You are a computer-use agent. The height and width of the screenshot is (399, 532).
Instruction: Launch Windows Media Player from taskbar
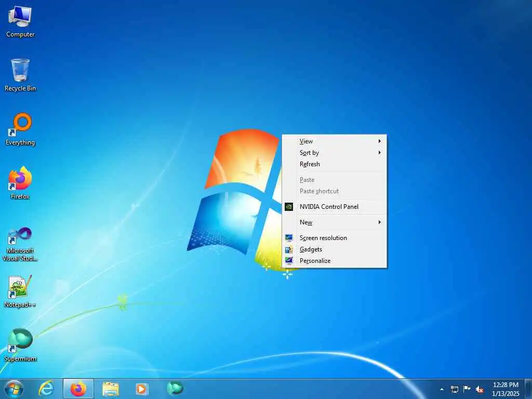tap(141, 389)
